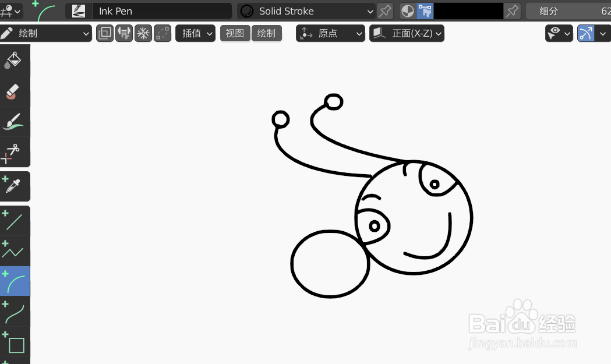611x364 pixels.
Task: Click the Ink Pen brush name field
Action: 162,11
